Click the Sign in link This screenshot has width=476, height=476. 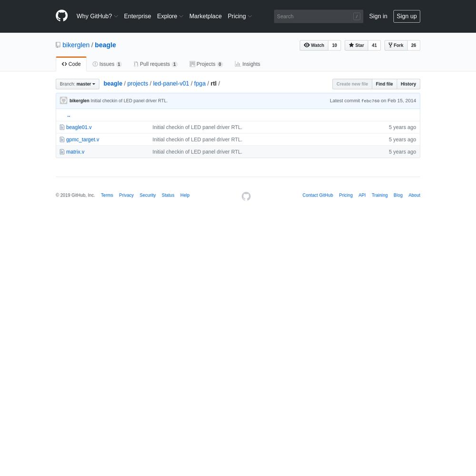click(x=378, y=16)
